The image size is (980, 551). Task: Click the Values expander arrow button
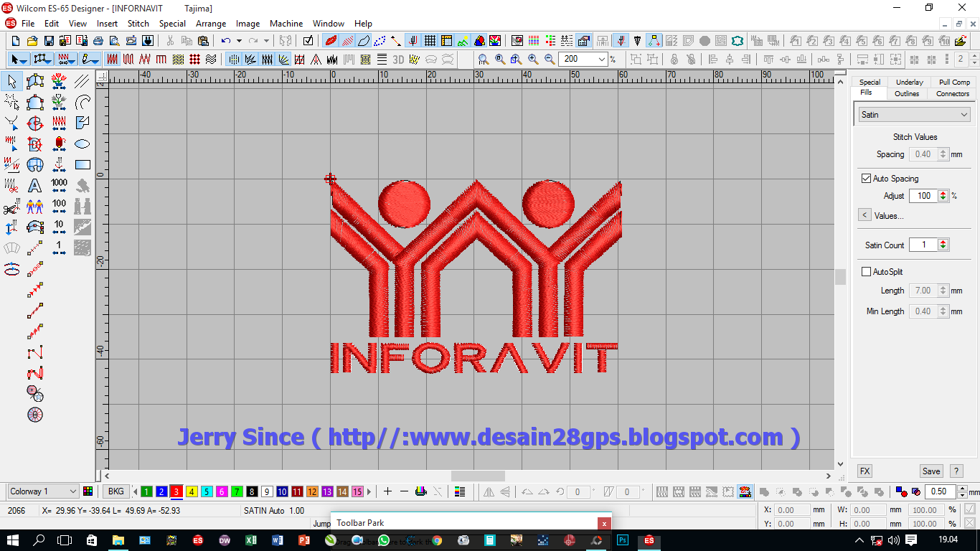coord(864,215)
